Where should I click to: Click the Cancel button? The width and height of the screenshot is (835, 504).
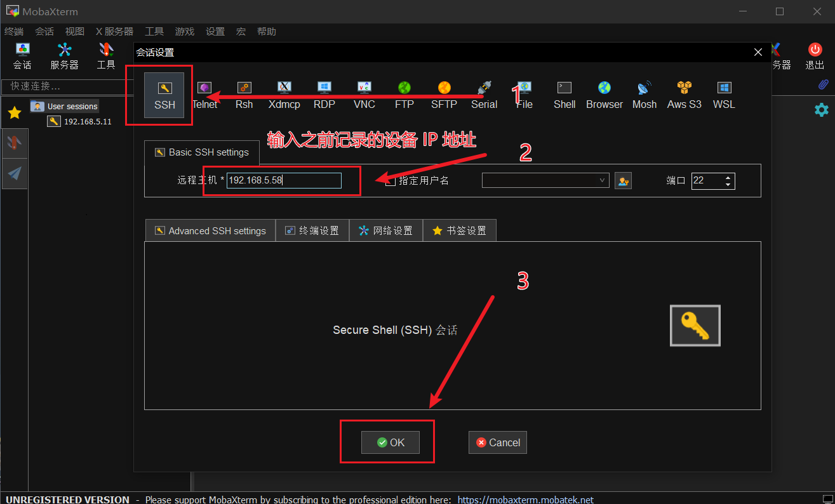(x=498, y=442)
